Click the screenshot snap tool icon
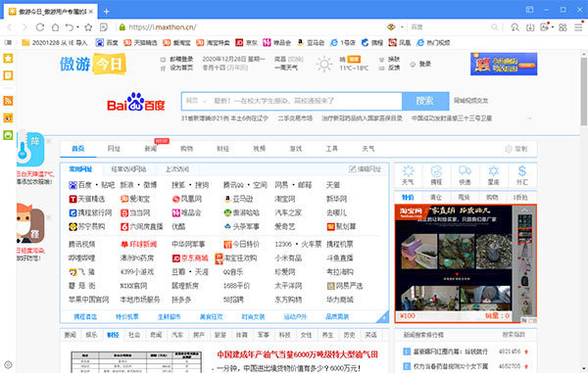588x373 pixels. [x=544, y=27]
